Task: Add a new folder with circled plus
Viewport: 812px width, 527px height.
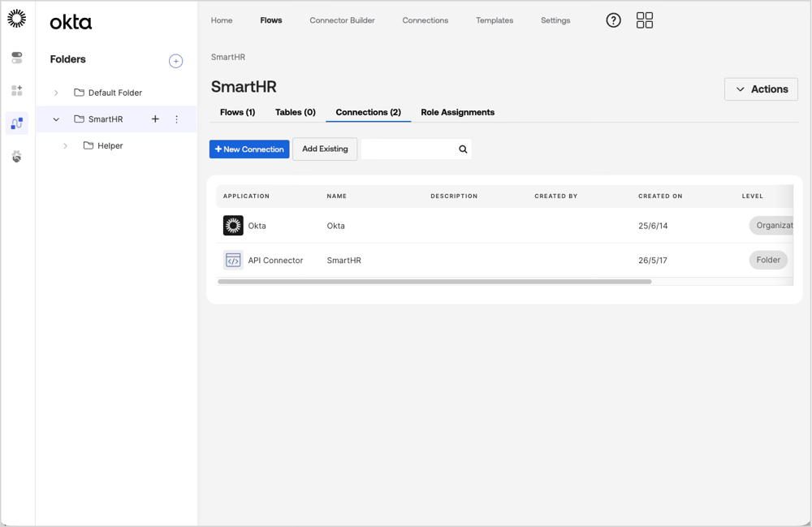Action: point(175,61)
